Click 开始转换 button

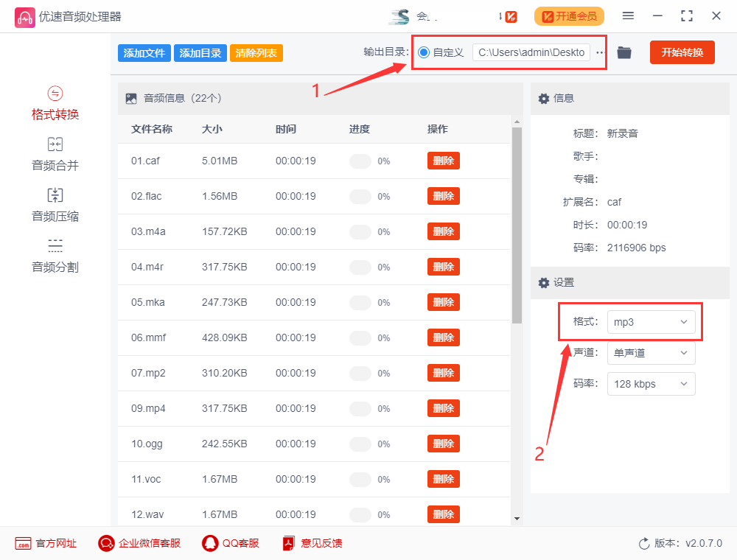click(682, 52)
